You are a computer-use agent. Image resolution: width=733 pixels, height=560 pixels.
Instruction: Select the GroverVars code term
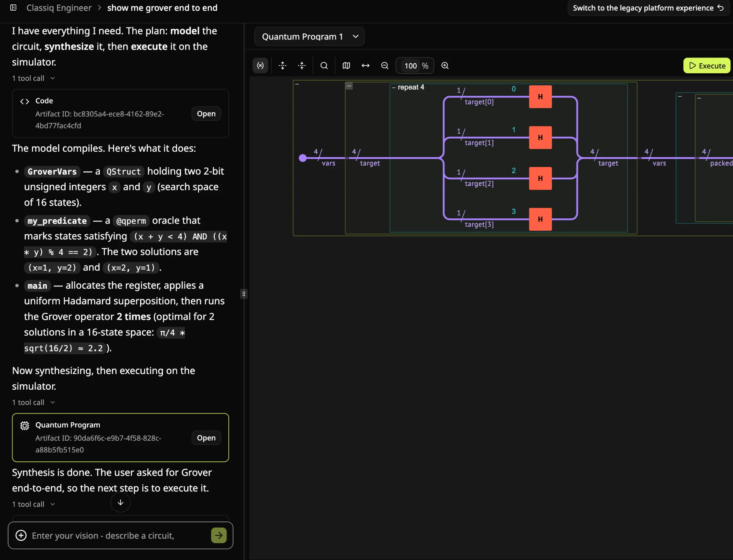pos(52,171)
